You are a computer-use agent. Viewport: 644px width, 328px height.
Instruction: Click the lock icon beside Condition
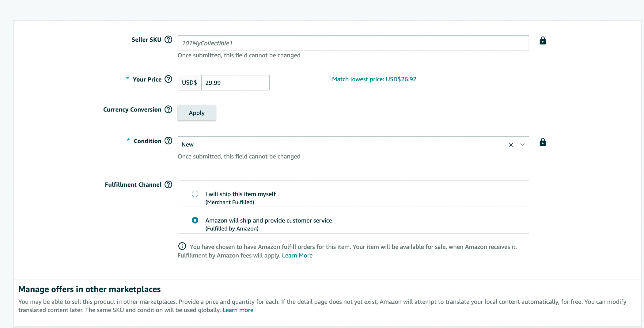pyautogui.click(x=543, y=142)
